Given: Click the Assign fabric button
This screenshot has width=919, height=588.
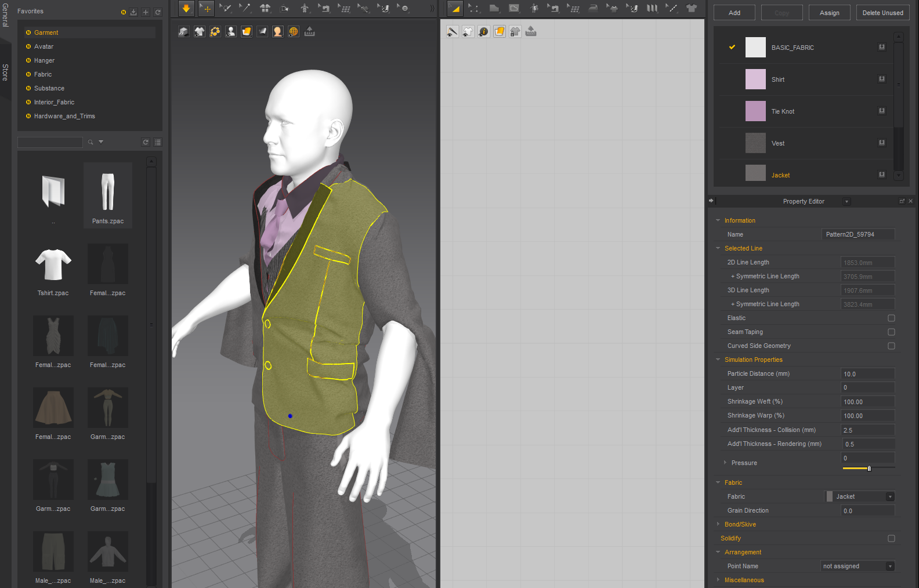Looking at the screenshot, I should pyautogui.click(x=829, y=13).
